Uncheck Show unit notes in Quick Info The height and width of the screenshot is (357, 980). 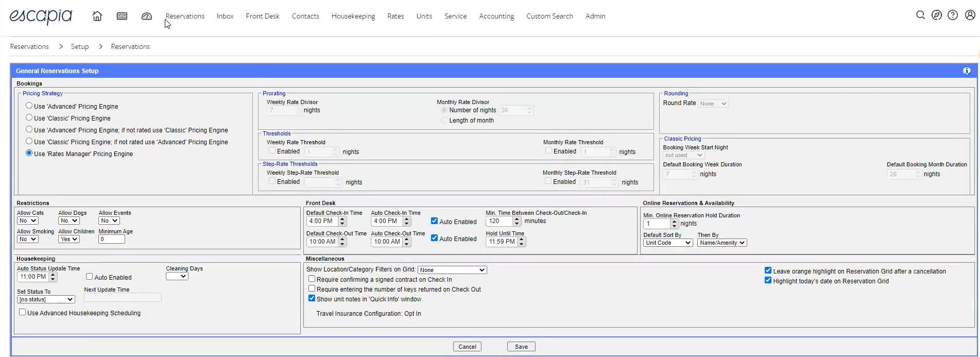click(x=312, y=298)
